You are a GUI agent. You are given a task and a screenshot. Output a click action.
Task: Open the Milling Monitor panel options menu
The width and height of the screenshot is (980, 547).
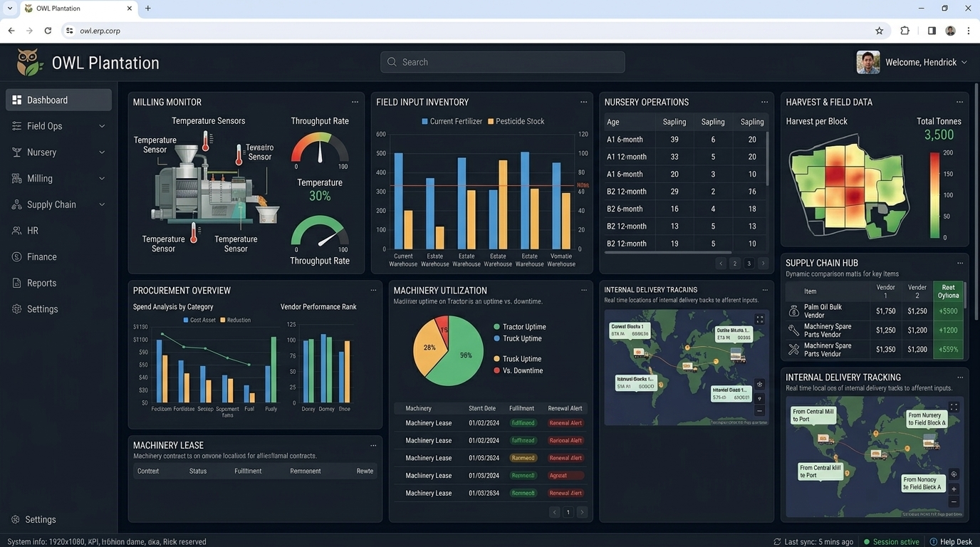click(355, 102)
